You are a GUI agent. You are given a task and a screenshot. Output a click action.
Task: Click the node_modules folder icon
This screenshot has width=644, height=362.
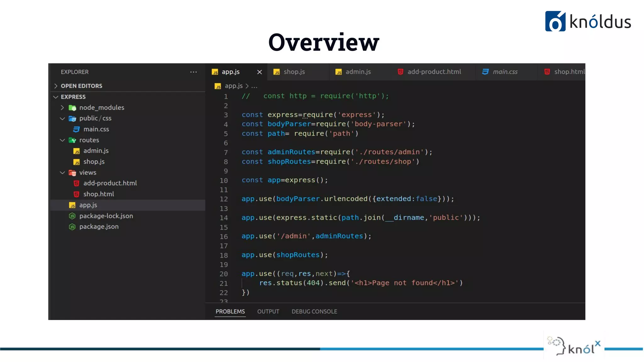pyautogui.click(x=72, y=108)
